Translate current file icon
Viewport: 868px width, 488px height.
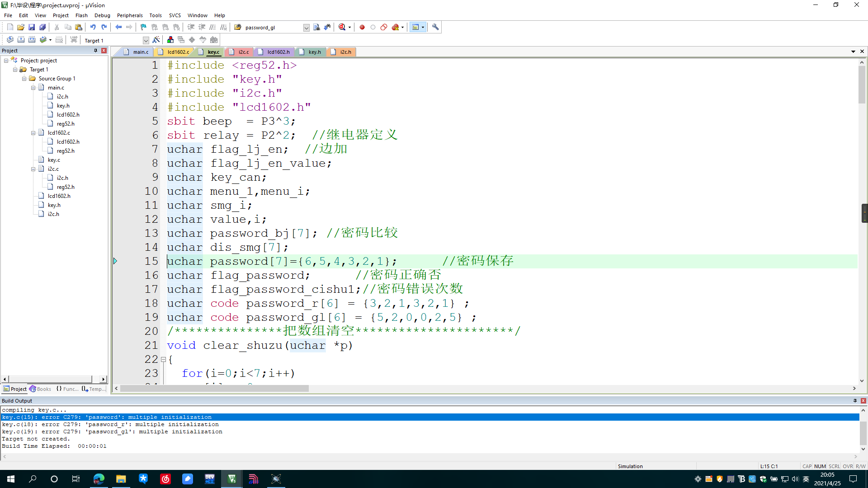[x=10, y=40]
